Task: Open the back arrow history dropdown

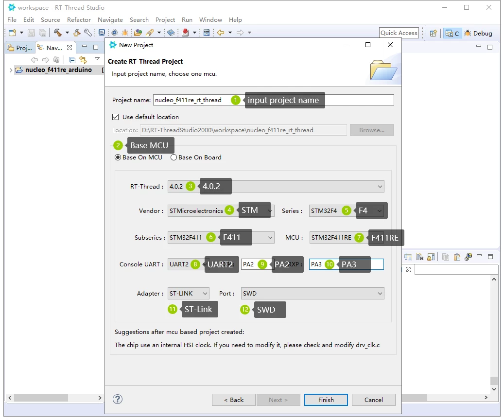Action: [x=230, y=33]
